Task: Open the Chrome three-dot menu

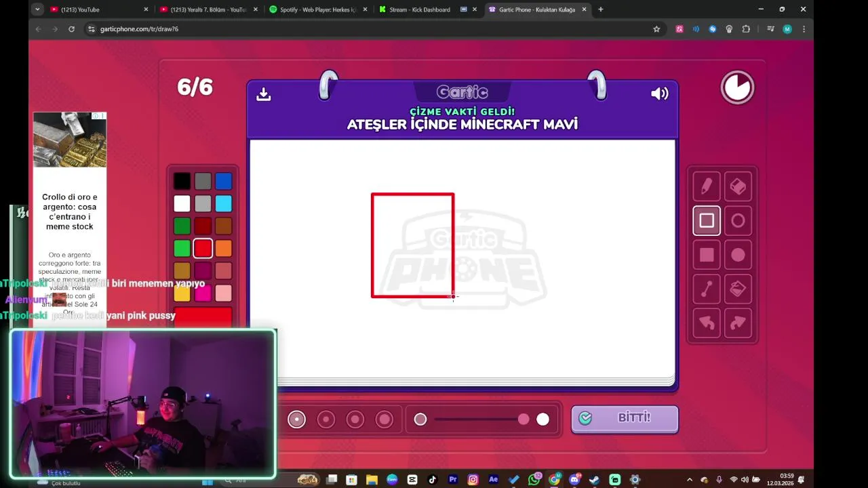Action: pyautogui.click(x=804, y=29)
